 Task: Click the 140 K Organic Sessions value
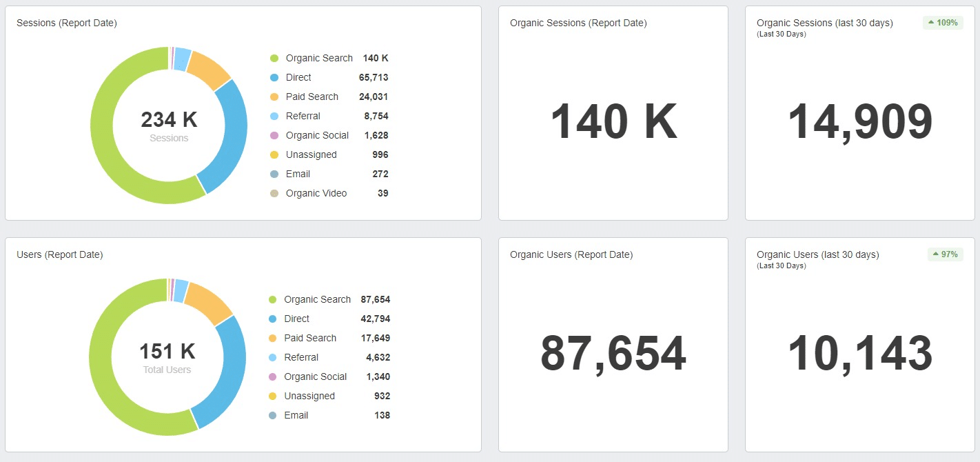coord(612,122)
